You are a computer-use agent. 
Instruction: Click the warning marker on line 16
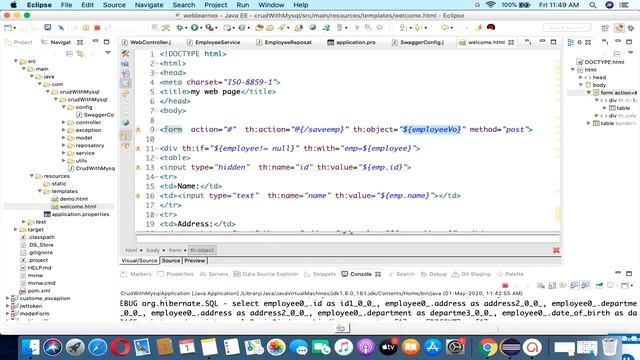click(138, 196)
